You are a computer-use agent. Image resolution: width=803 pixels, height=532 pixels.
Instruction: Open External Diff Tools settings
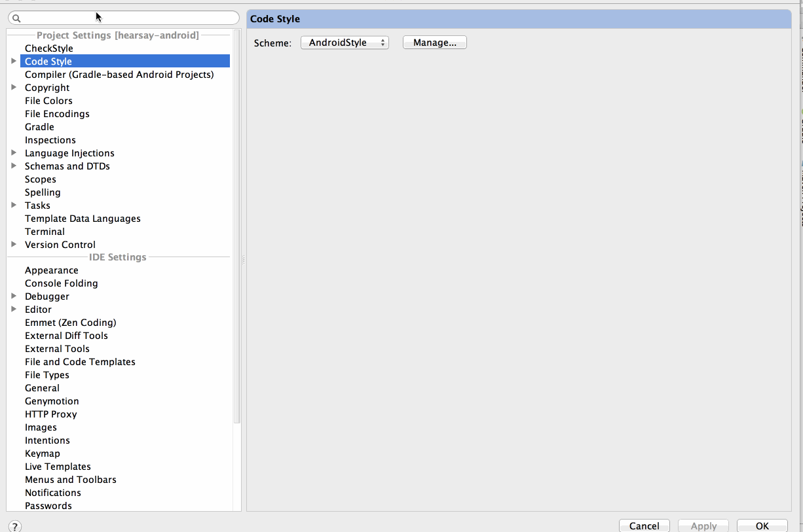click(x=66, y=336)
